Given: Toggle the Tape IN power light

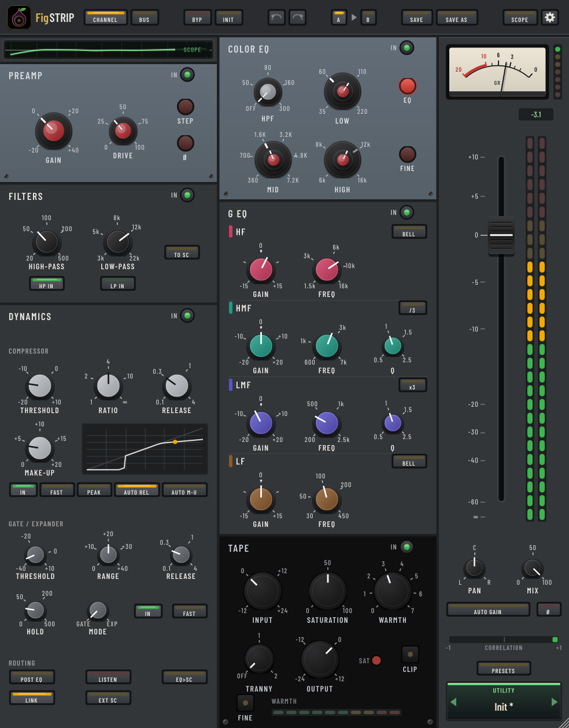Looking at the screenshot, I should point(407,547).
